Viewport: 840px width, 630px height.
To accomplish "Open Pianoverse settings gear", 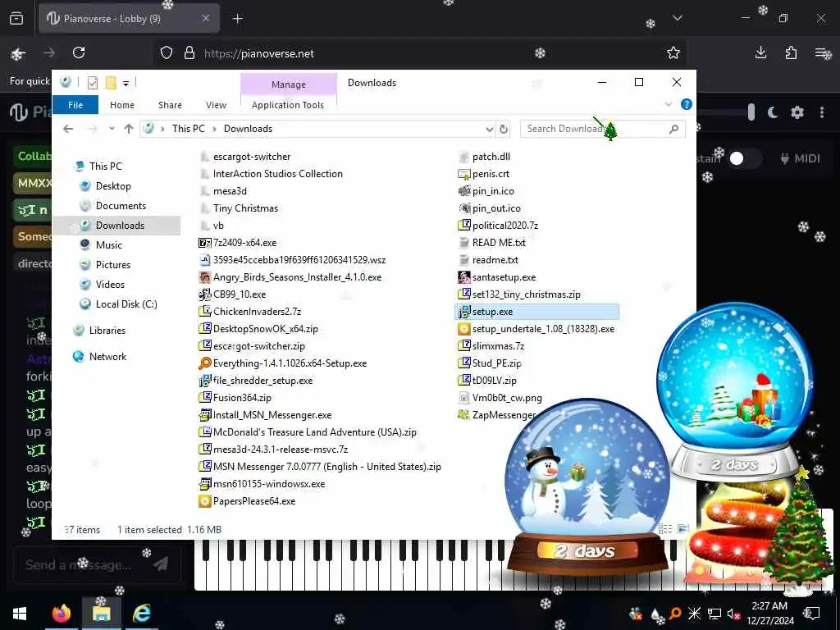I will coord(797,112).
